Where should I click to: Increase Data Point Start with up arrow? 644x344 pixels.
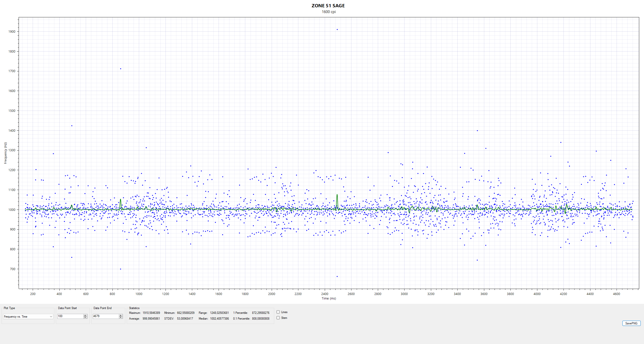(85, 315)
